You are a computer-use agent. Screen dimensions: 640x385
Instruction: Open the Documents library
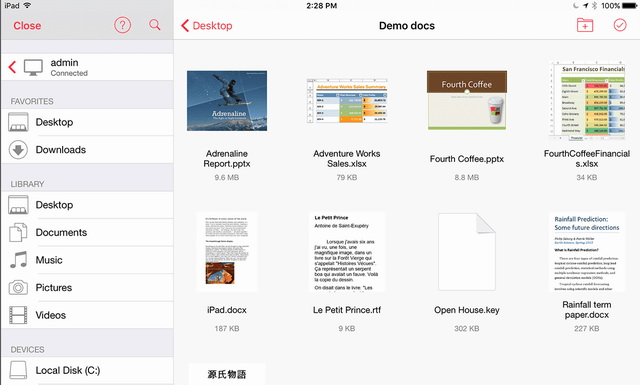pos(87,232)
